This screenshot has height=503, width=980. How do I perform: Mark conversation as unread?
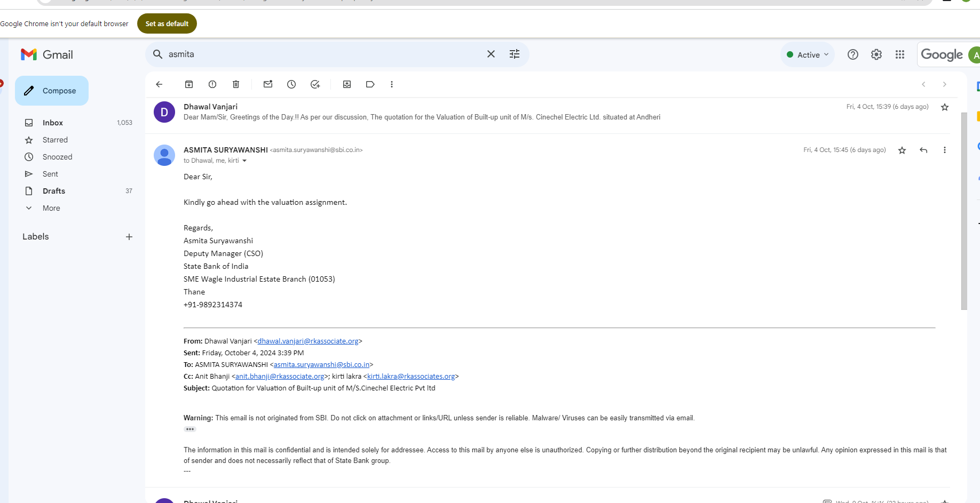[268, 84]
